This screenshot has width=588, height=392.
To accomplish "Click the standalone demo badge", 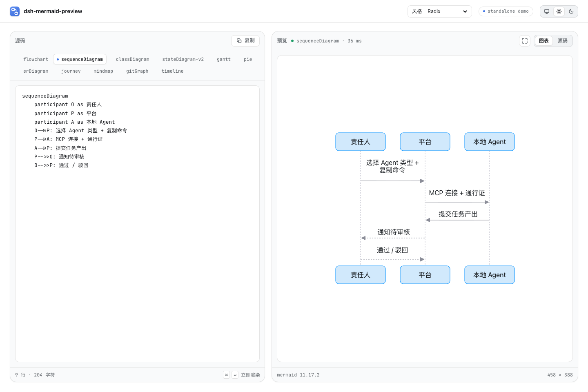I will [x=506, y=11].
